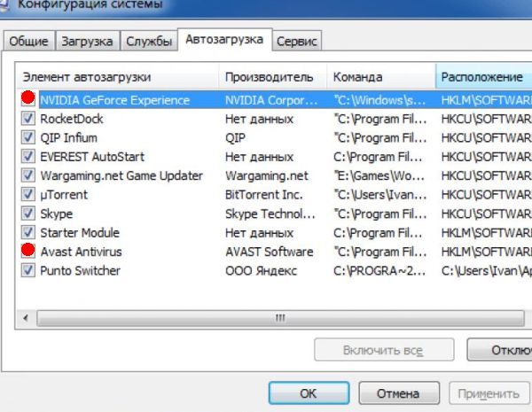This screenshot has width=532, height=412.
Task: Click the "C:\Users\Ivan… command cell
Action: tap(380, 195)
